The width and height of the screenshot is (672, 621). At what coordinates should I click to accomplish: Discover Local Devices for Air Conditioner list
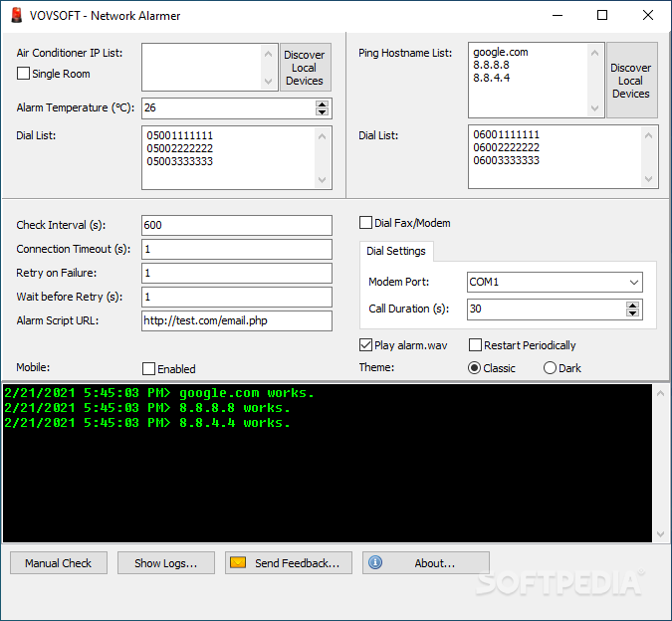306,68
